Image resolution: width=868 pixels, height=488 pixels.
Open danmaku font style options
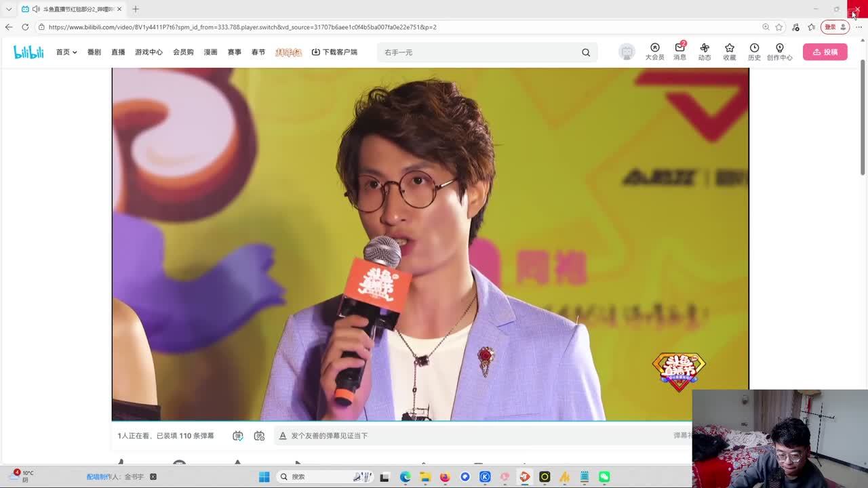pyautogui.click(x=282, y=436)
